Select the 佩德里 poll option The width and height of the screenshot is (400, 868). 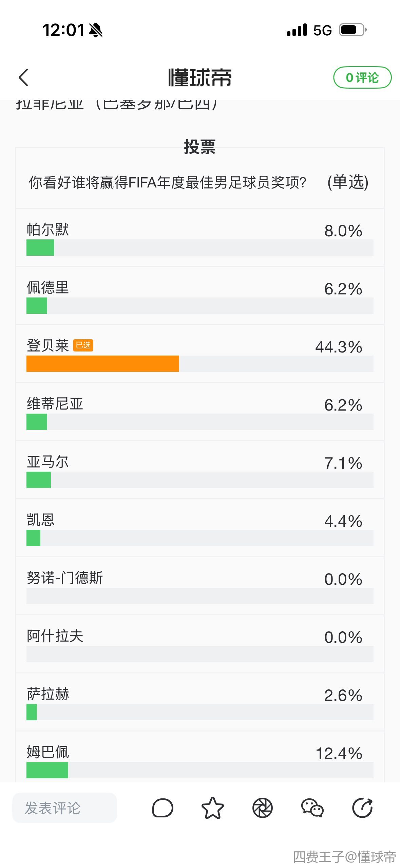click(199, 296)
